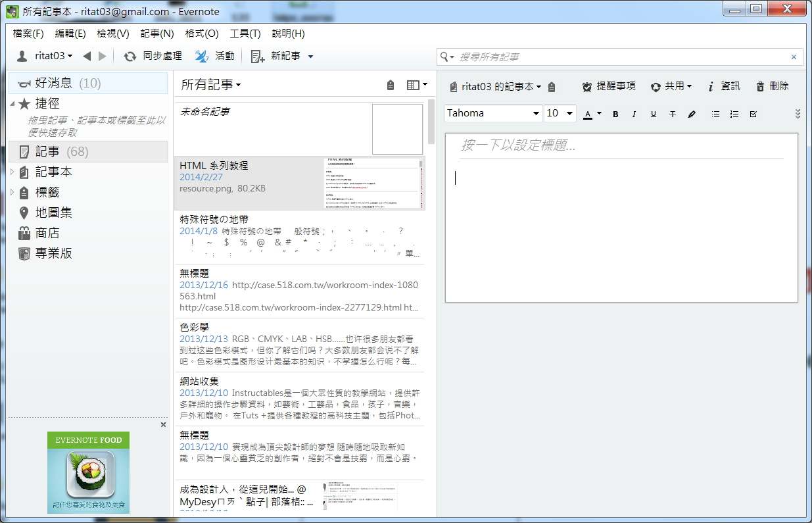Image resolution: width=812 pixels, height=523 pixels.
Task: Delete the note with 刪除
Action: 772,86
